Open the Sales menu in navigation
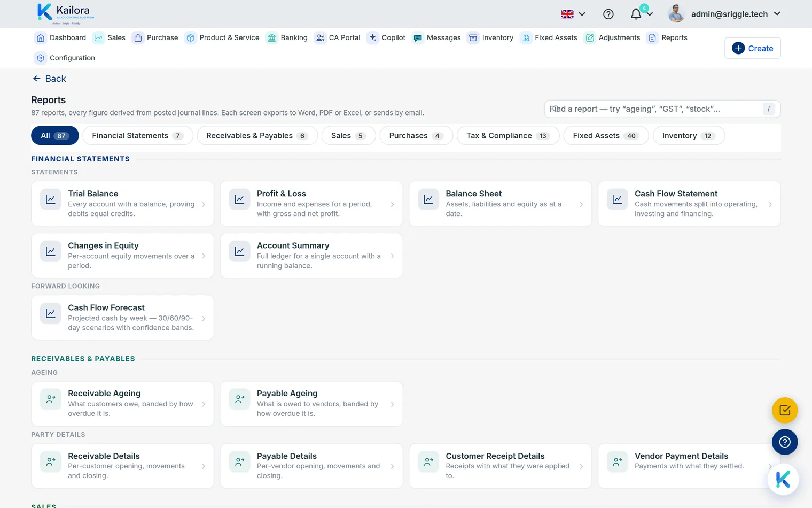Image resolution: width=812 pixels, height=508 pixels. click(x=110, y=37)
